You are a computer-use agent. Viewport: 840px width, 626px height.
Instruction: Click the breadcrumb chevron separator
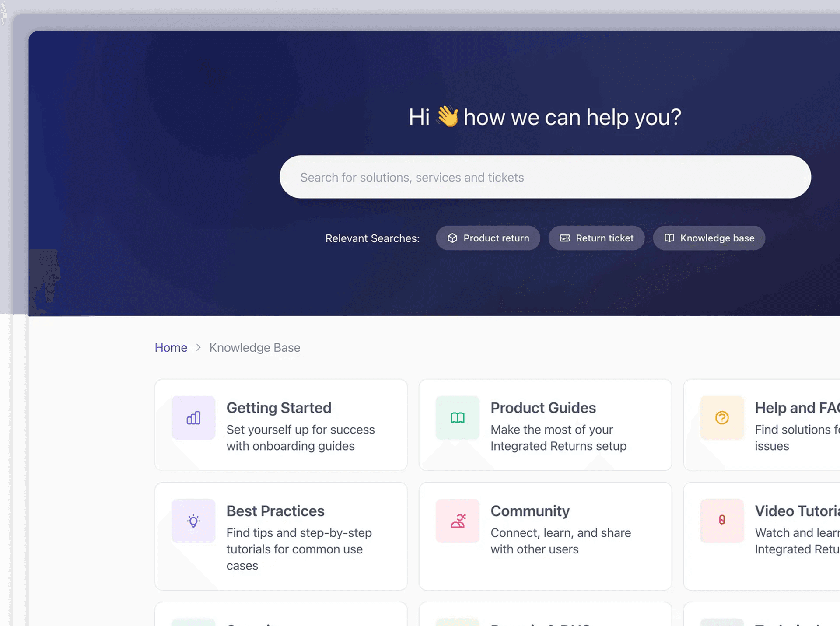[x=198, y=347]
